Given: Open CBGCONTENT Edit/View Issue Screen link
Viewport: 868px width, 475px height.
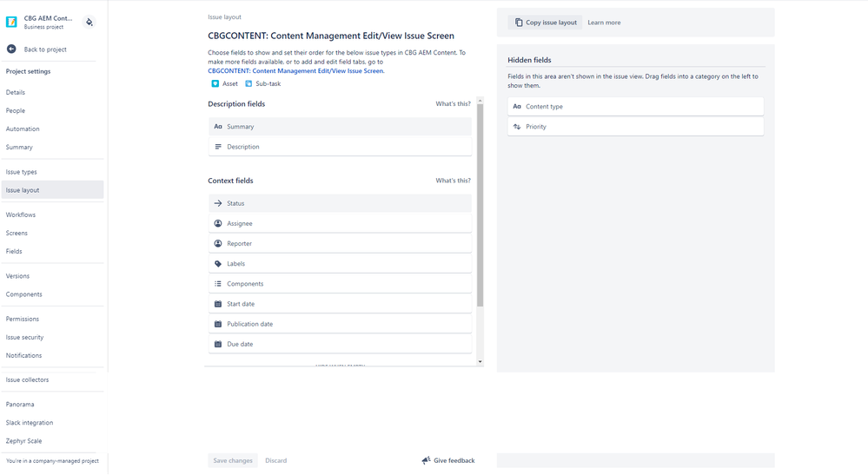Looking at the screenshot, I should [x=296, y=71].
